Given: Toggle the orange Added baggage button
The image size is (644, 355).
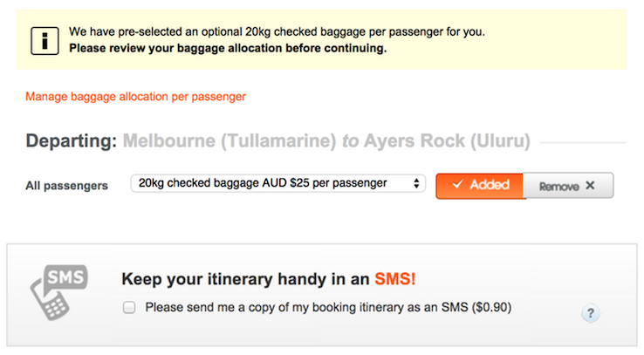Looking at the screenshot, I should 480,185.
